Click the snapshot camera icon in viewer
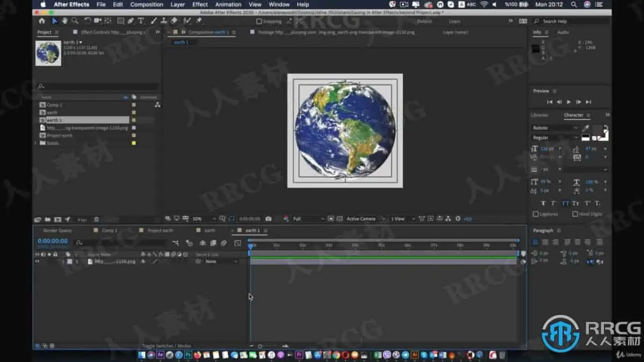This screenshot has height=362, width=644. coord(268,219)
